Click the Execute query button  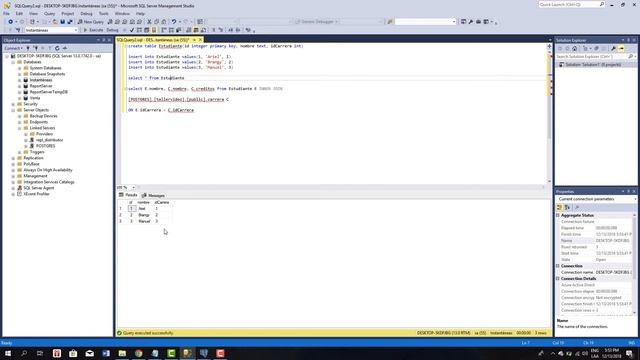(x=93, y=30)
